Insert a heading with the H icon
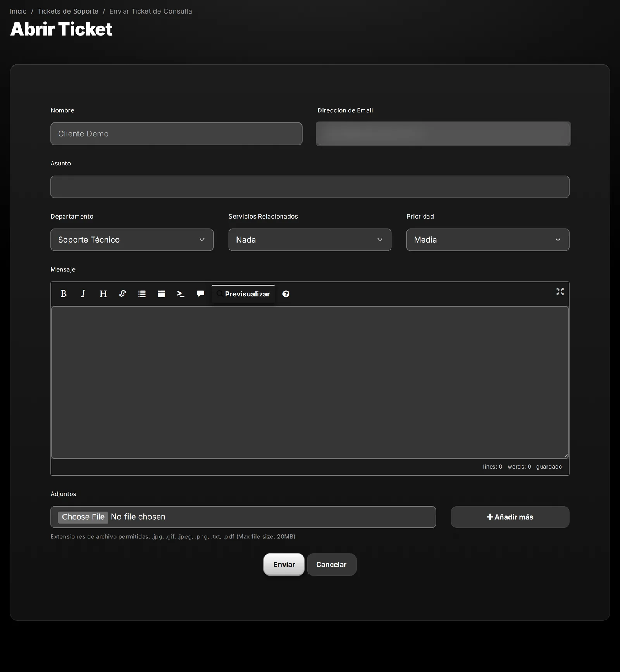620x672 pixels. coord(103,294)
